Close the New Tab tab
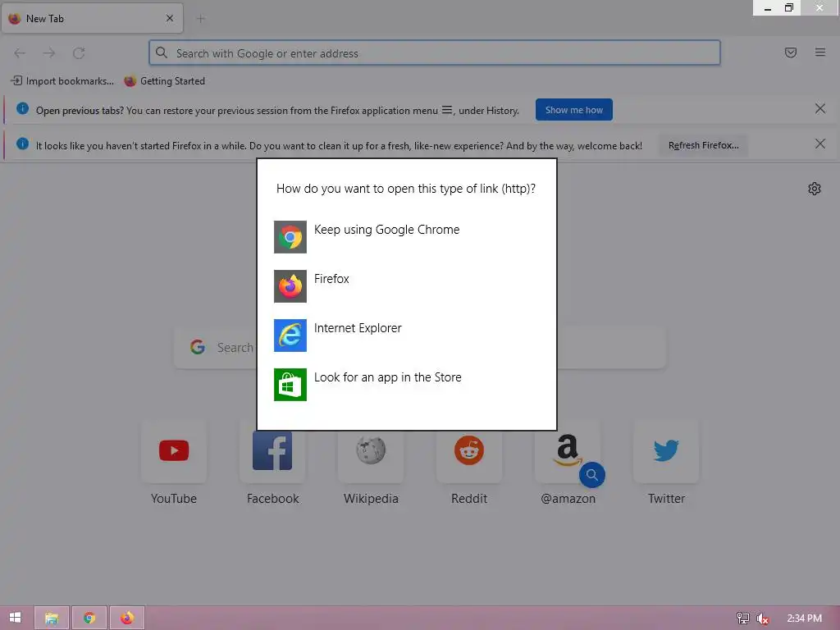The width and height of the screenshot is (840, 630). pos(170,18)
